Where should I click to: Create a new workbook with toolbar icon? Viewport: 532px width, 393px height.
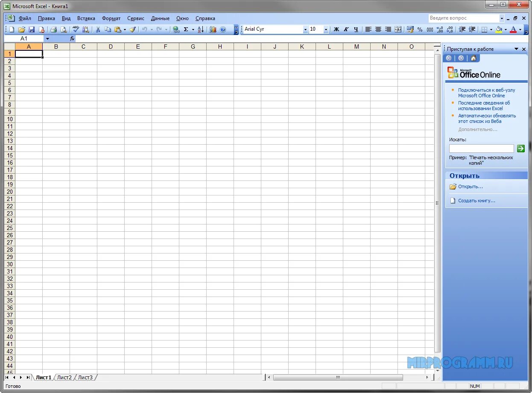pos(12,29)
